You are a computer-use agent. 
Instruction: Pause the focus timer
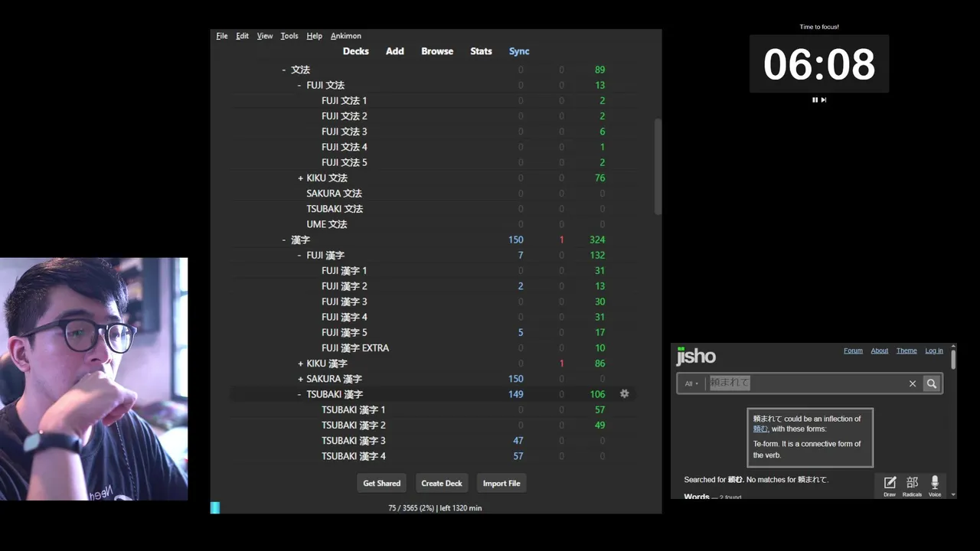pyautogui.click(x=815, y=99)
